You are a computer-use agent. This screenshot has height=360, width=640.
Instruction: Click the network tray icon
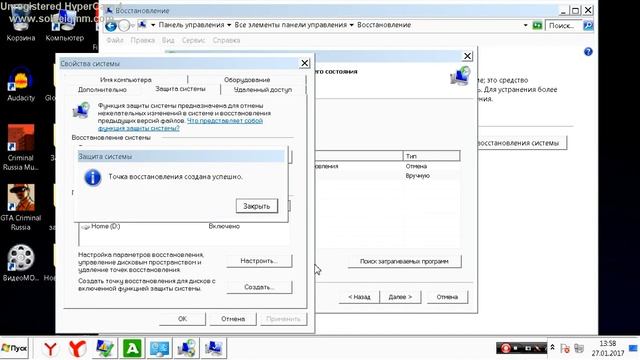579,348
